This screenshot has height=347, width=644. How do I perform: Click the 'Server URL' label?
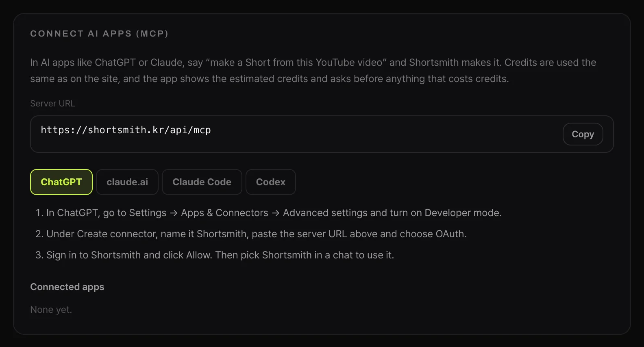[x=52, y=104]
